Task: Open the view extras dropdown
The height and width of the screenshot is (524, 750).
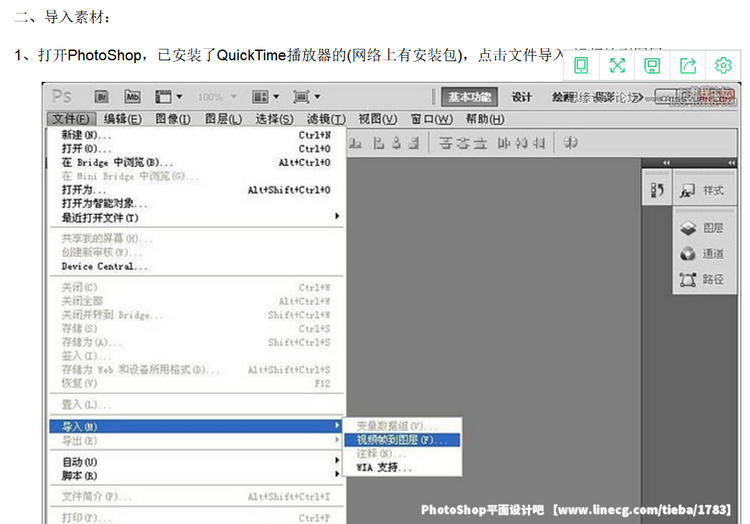Action: [168, 97]
